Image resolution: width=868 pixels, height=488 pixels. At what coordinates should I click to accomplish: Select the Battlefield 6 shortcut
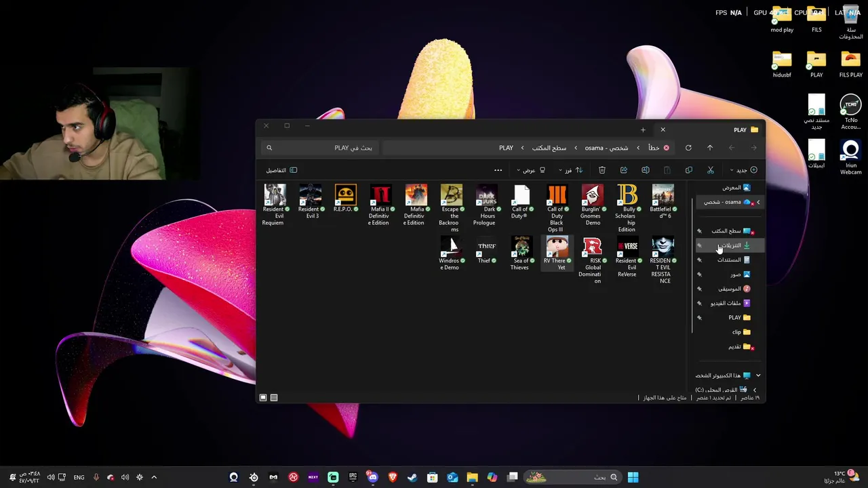pyautogui.click(x=663, y=201)
